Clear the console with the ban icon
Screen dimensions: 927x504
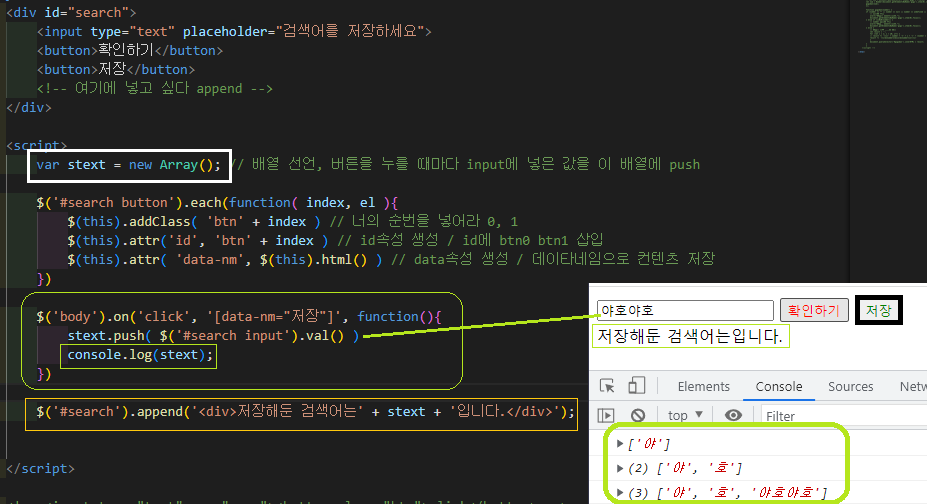[637, 415]
